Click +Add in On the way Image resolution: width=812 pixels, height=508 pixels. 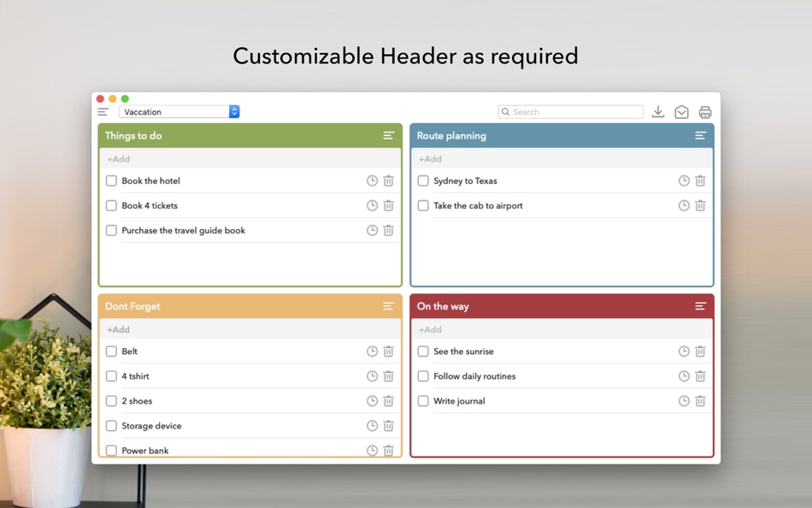[x=562, y=329]
